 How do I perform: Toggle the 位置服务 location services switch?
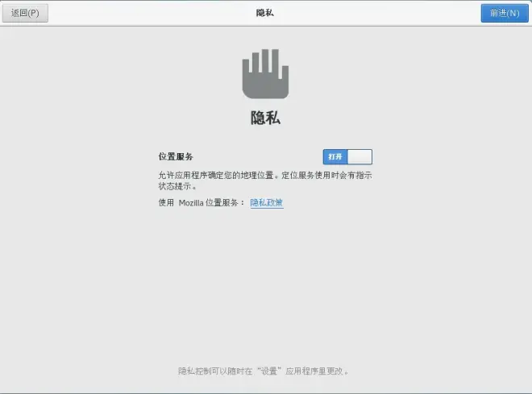tap(347, 156)
